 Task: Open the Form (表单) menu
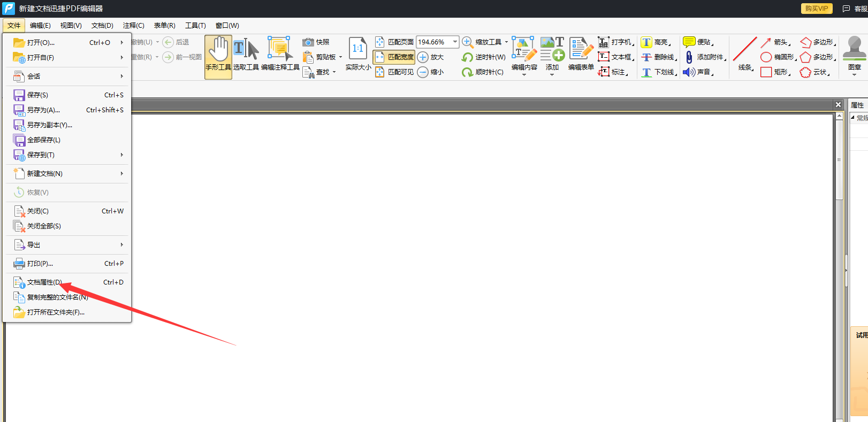point(164,26)
